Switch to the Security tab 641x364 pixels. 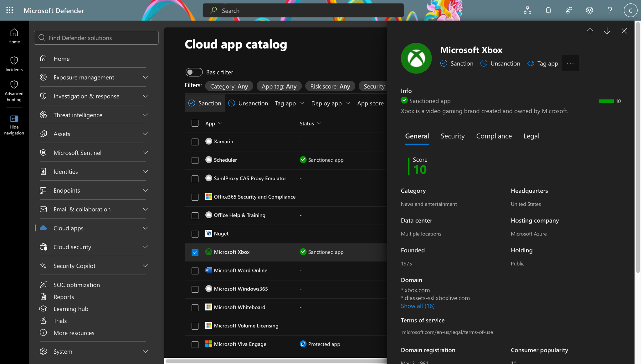click(453, 136)
